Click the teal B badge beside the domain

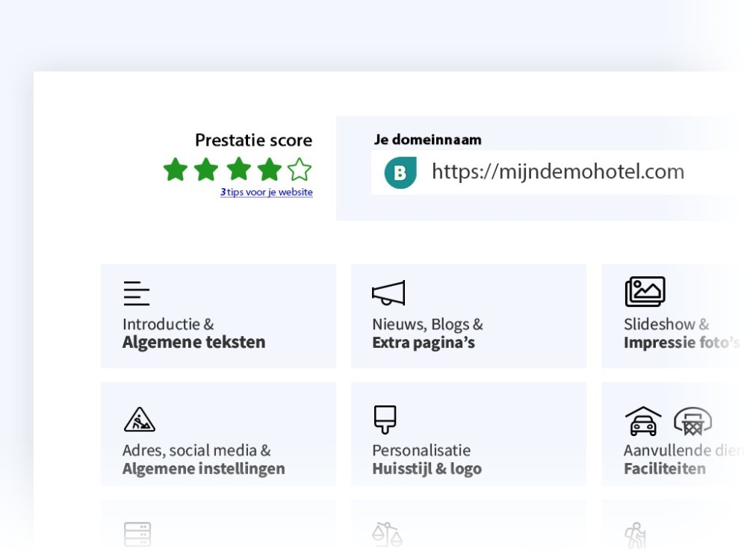pyautogui.click(x=399, y=172)
